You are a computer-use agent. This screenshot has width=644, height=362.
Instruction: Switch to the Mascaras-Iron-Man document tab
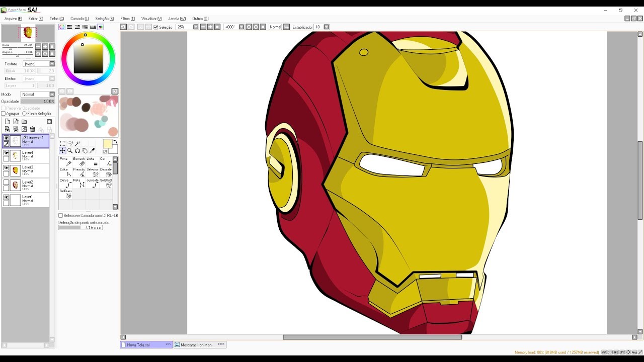pos(200,345)
